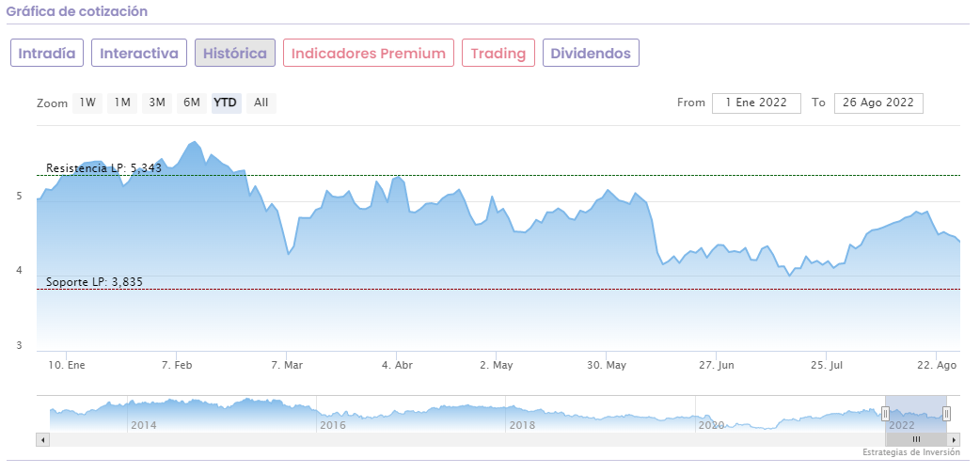
Task: Zoom chart to All data
Action: [x=261, y=103]
